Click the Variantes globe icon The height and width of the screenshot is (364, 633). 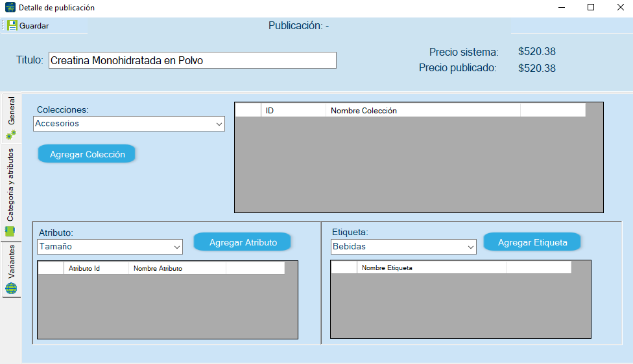coord(11,288)
